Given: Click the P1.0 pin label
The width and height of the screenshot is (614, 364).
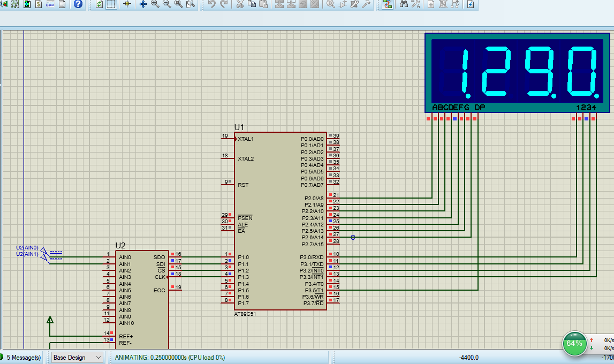Looking at the screenshot, I should 243,257.
